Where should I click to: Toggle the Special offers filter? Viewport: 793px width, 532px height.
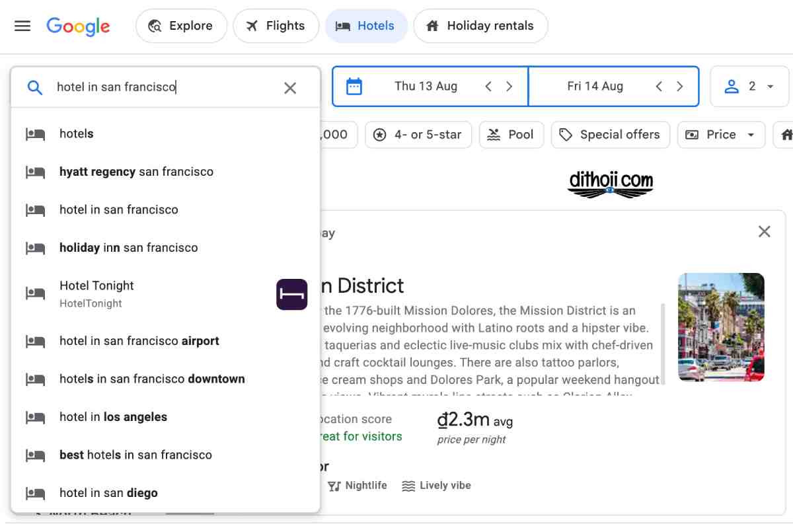[x=610, y=135]
